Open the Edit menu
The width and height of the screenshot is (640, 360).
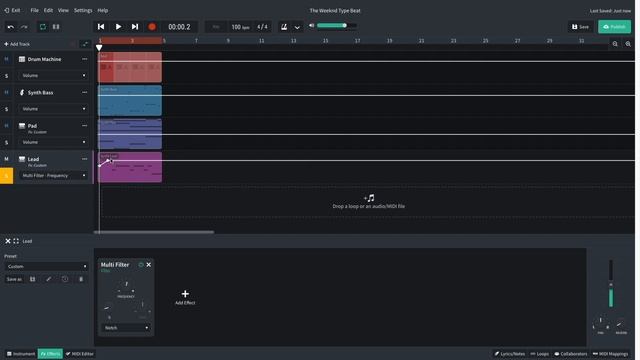[x=48, y=10]
